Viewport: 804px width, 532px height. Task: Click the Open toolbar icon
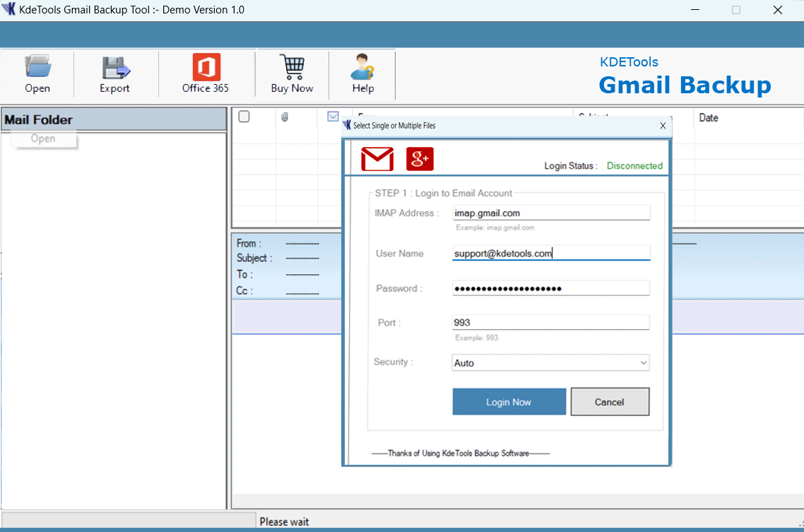pyautogui.click(x=37, y=73)
